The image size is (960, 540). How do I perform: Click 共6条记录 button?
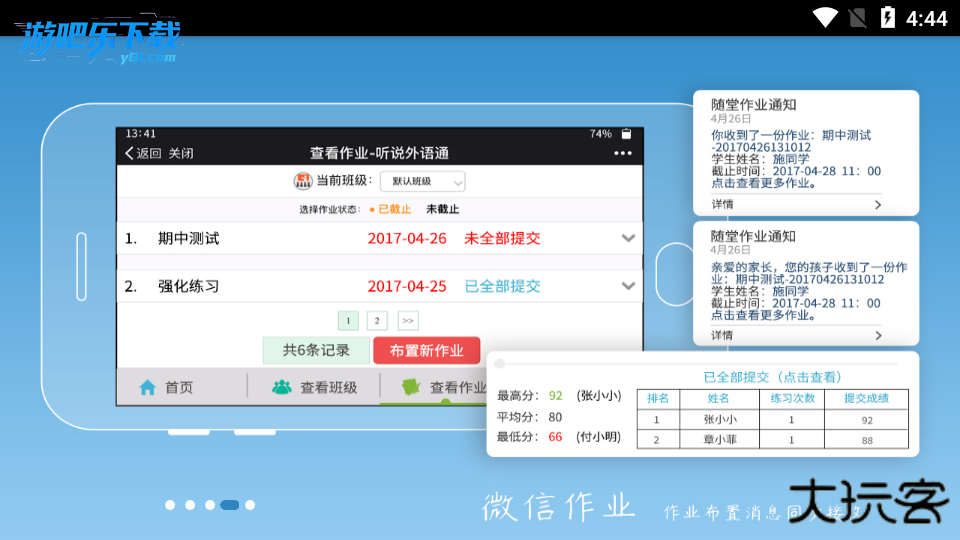coord(316,350)
